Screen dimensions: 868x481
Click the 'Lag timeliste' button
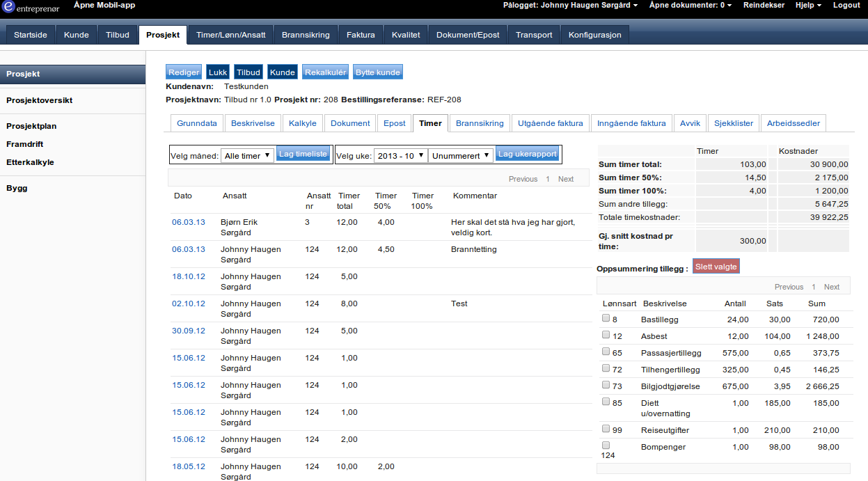303,155
